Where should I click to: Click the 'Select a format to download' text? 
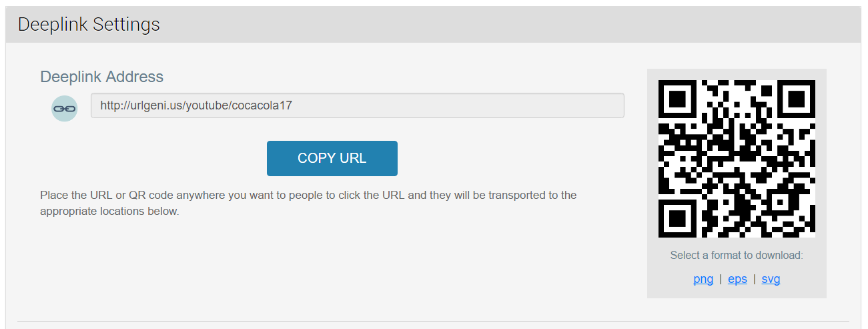click(x=737, y=255)
